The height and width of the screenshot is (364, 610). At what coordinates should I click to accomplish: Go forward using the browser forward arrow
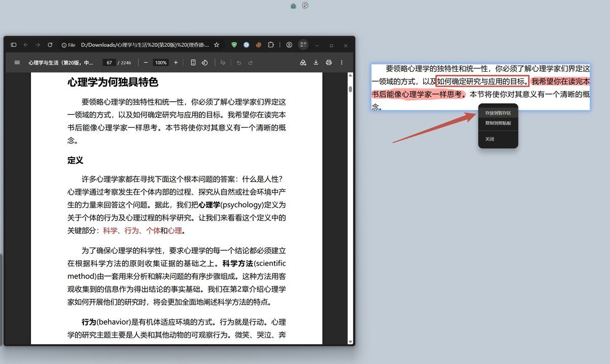click(38, 45)
